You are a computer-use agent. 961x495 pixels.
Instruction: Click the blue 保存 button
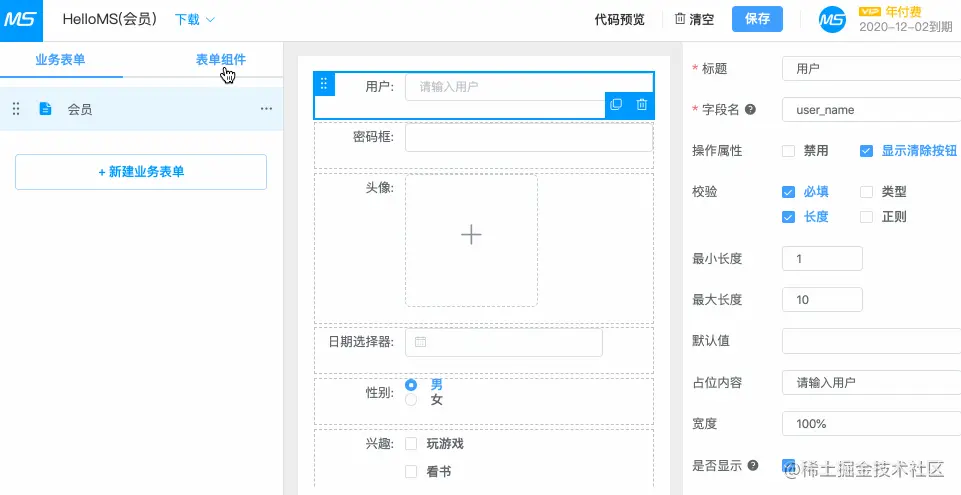point(758,19)
